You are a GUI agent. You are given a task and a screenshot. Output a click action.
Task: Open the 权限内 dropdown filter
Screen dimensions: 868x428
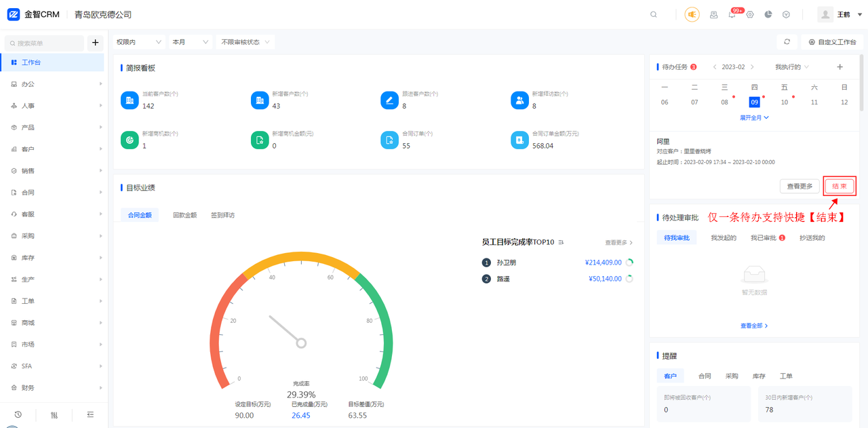(139, 42)
